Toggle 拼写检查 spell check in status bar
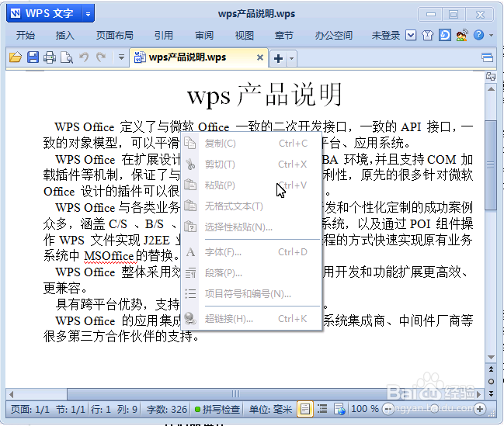 coord(217,409)
